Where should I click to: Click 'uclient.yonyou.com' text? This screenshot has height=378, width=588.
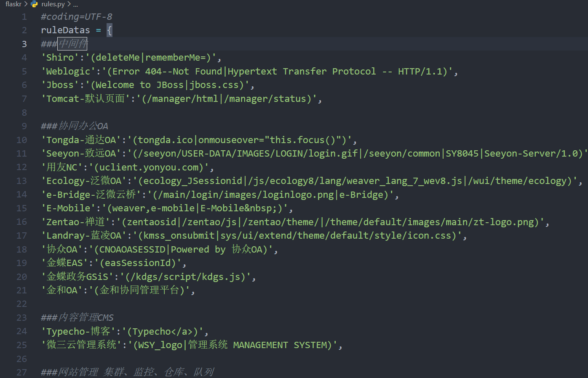click(x=149, y=167)
